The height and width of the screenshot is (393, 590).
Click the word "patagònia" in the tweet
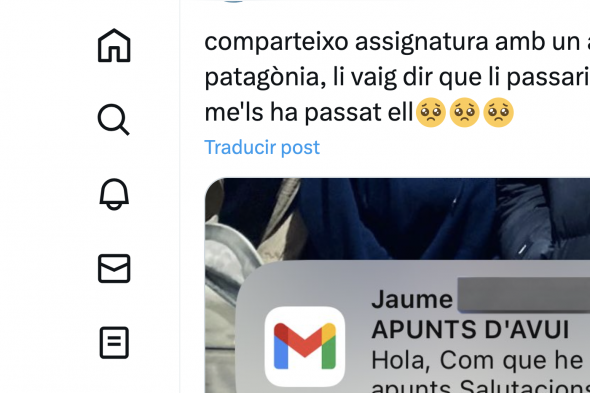[x=265, y=77]
